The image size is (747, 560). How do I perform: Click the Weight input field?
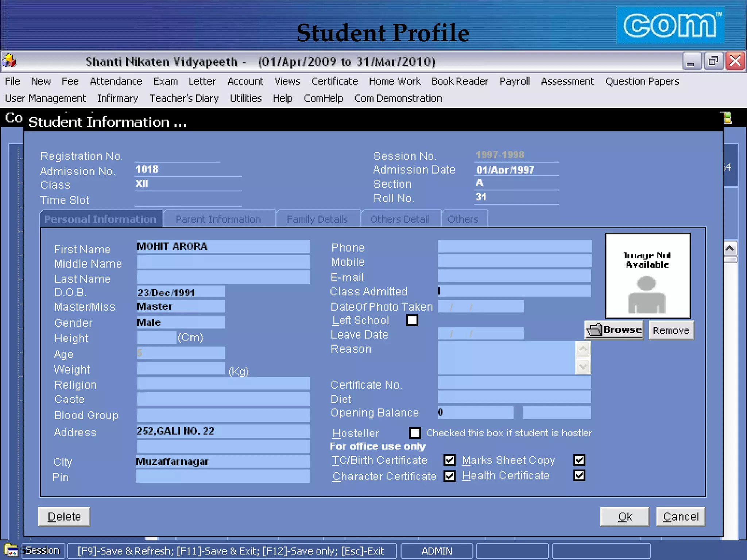coord(181,368)
